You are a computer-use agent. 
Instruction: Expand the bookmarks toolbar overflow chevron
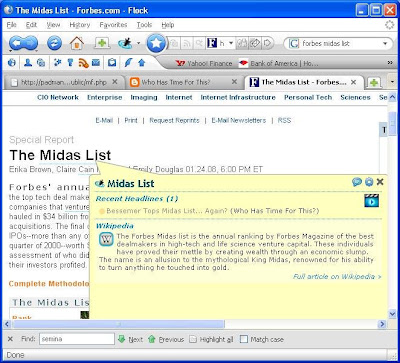pyautogui.click(x=390, y=63)
